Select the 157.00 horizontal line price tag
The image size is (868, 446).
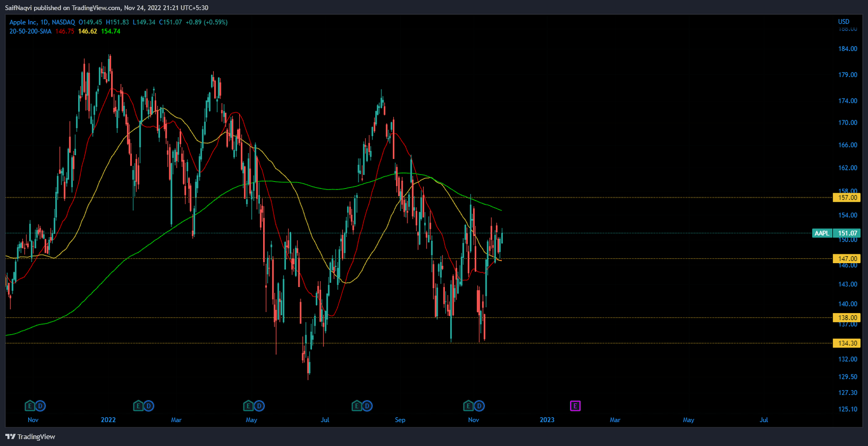pos(847,197)
